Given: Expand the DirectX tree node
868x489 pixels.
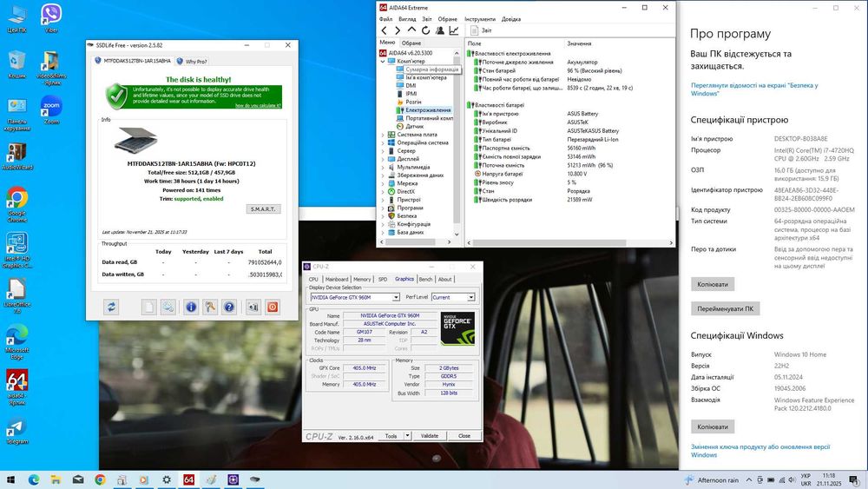Looking at the screenshot, I should (x=383, y=192).
